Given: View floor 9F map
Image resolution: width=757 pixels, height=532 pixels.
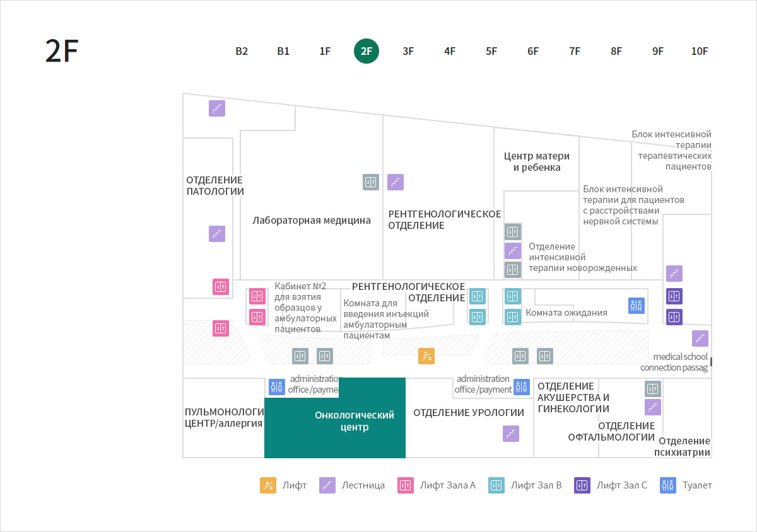Looking at the screenshot, I should click(x=658, y=51).
